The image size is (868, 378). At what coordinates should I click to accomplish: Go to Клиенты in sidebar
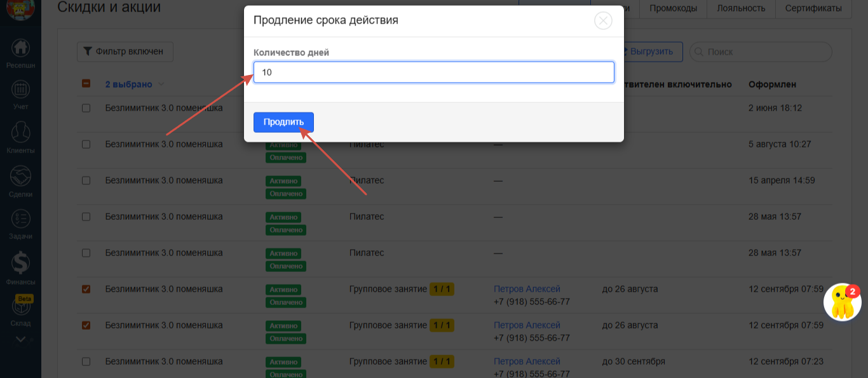20,137
